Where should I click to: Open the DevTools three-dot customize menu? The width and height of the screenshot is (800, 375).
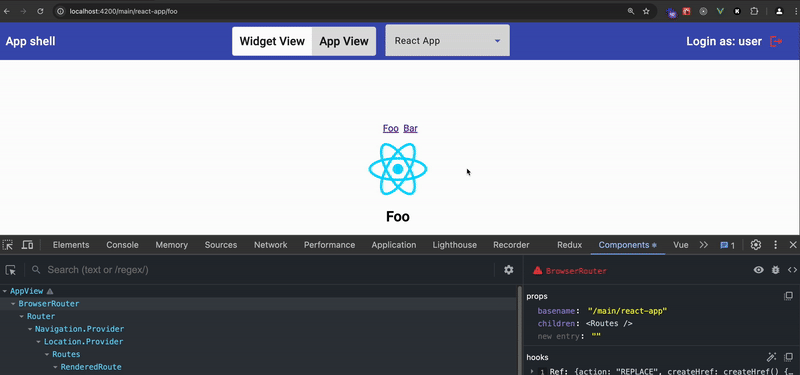[776, 245]
